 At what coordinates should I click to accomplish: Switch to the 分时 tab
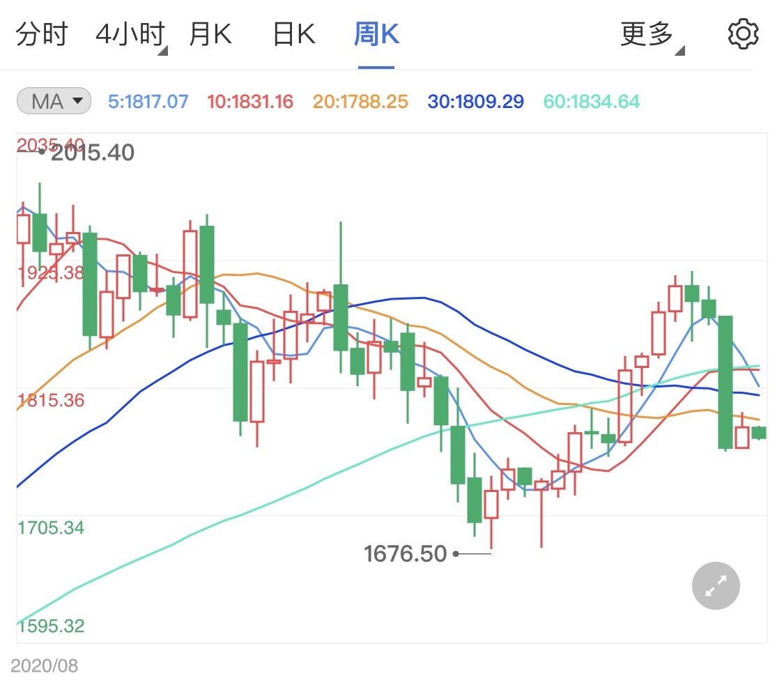click(42, 34)
